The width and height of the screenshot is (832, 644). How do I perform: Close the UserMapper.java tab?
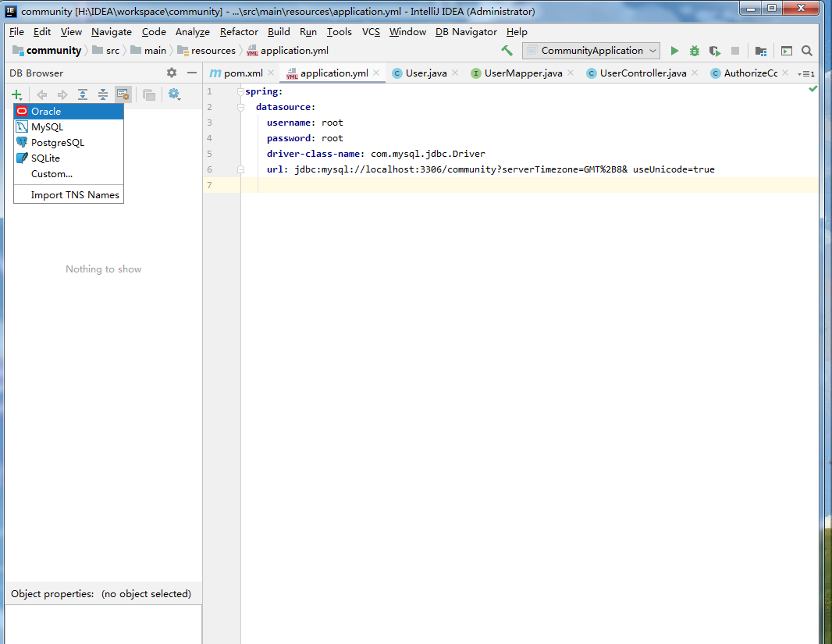pyautogui.click(x=571, y=73)
